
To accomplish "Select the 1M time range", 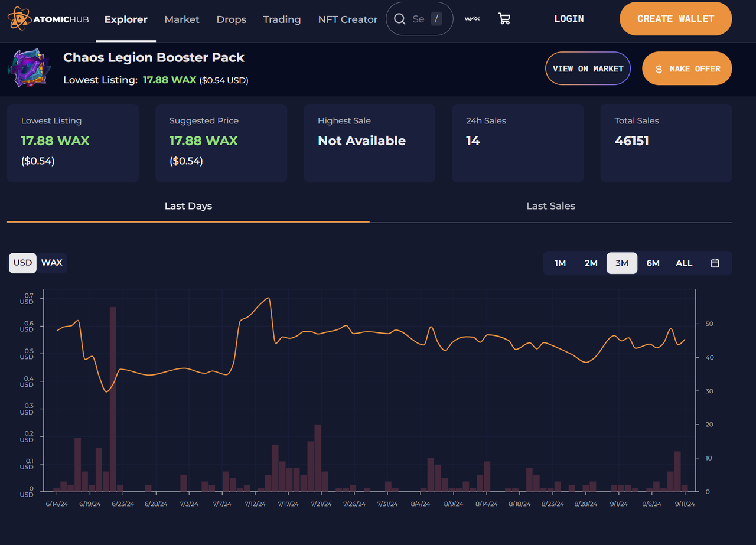I will (x=560, y=263).
